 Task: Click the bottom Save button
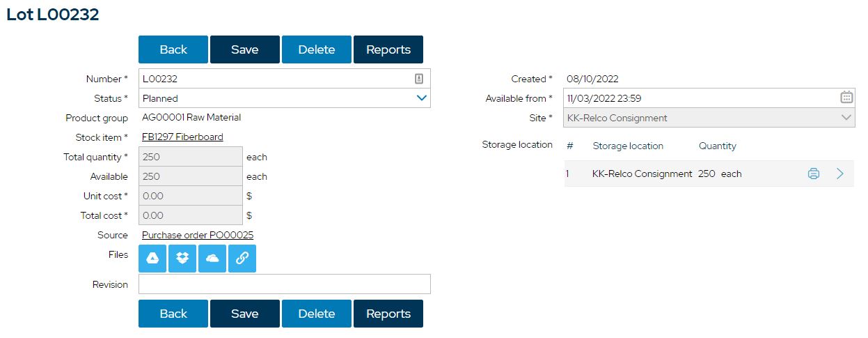point(245,314)
